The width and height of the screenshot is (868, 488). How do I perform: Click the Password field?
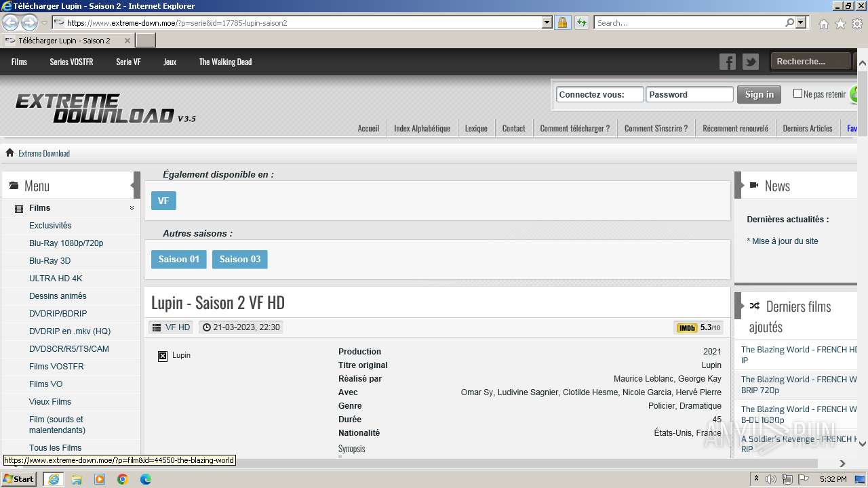[x=689, y=94]
